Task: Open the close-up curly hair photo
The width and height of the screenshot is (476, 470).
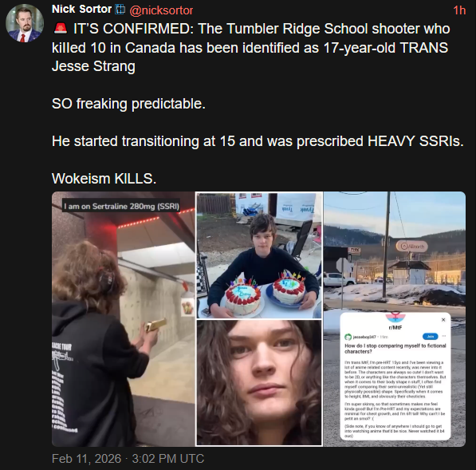Action: tap(259, 383)
